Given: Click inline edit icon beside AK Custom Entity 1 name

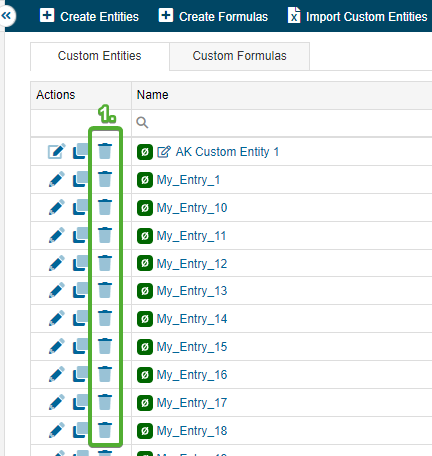Looking at the screenshot, I should 164,152.
